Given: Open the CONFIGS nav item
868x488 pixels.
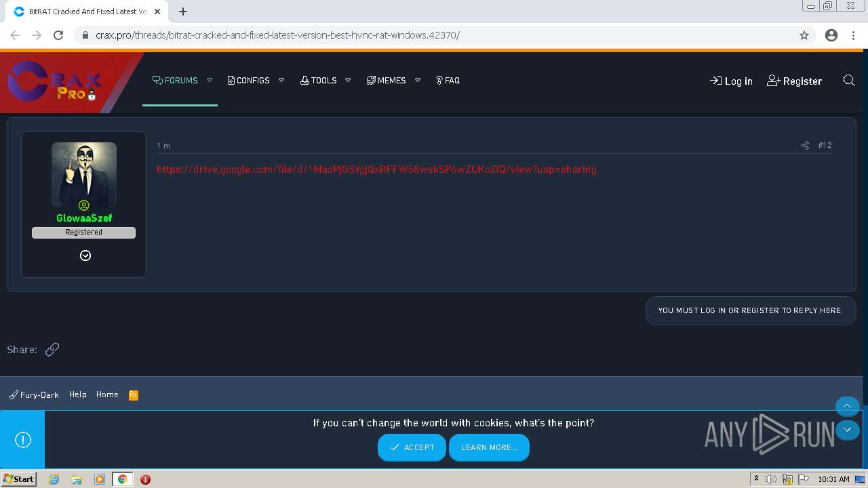Looking at the screenshot, I should click(248, 80).
